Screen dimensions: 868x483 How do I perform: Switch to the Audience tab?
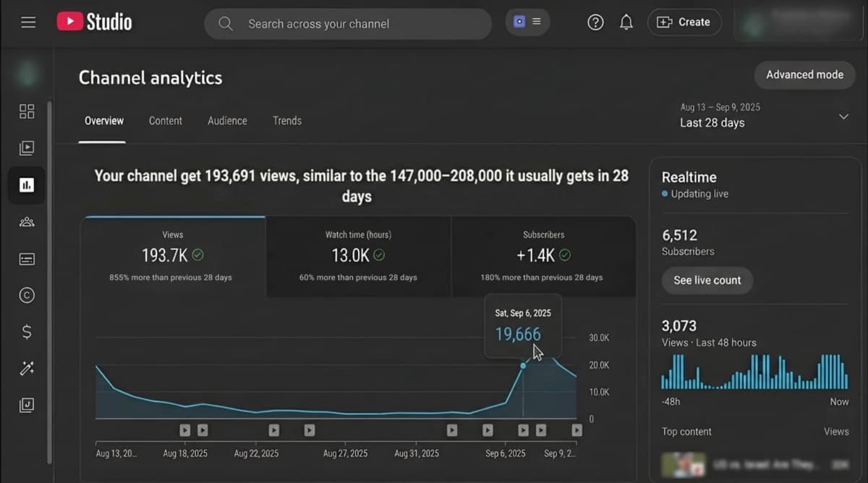(227, 121)
